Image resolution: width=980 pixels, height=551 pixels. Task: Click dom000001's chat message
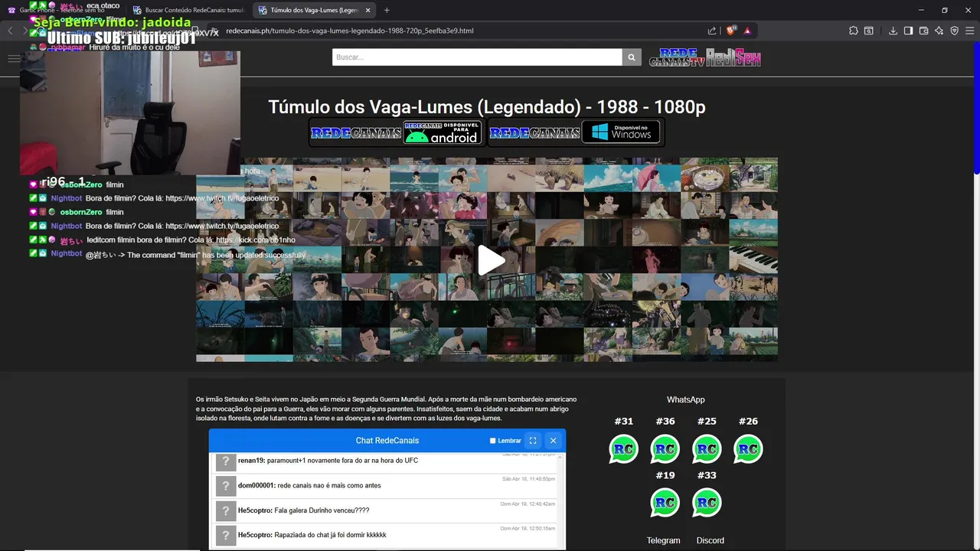click(x=387, y=486)
